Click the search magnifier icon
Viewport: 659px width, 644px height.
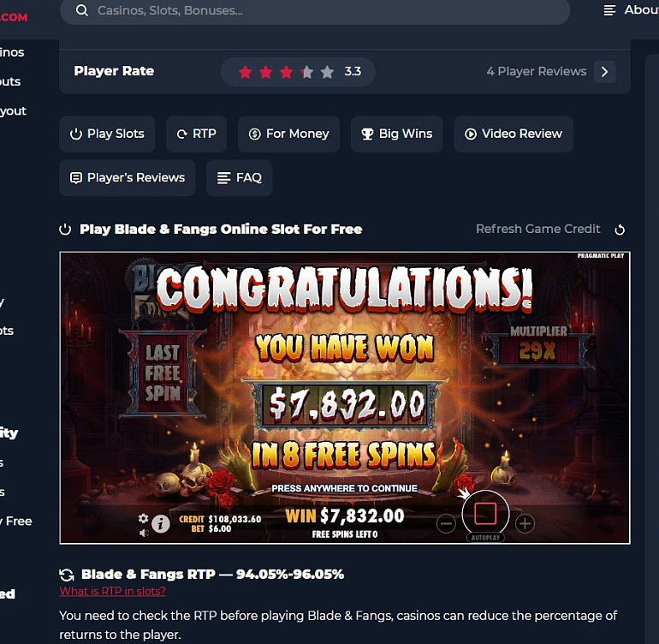click(x=82, y=10)
